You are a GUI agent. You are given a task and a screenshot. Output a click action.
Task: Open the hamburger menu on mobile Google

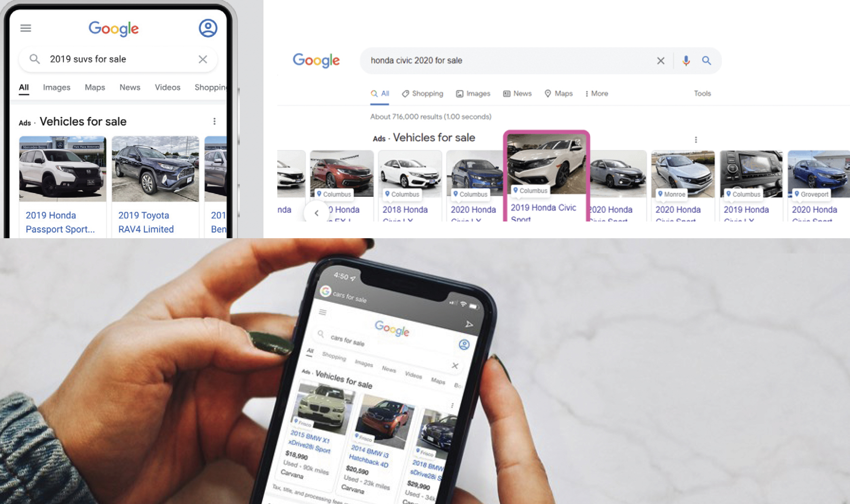[26, 28]
